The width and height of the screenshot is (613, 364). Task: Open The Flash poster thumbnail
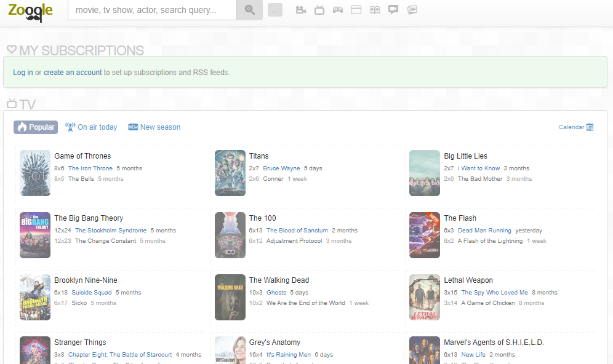coord(425,235)
